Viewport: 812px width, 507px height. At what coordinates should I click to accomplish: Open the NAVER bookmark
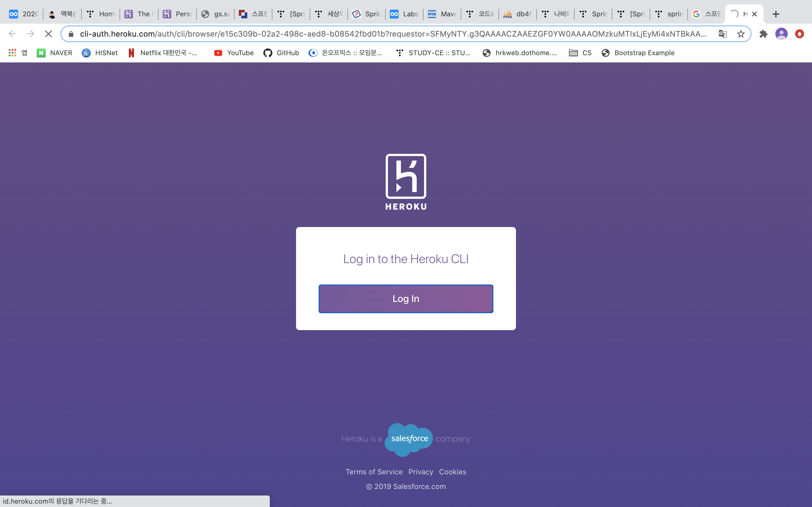[x=55, y=53]
